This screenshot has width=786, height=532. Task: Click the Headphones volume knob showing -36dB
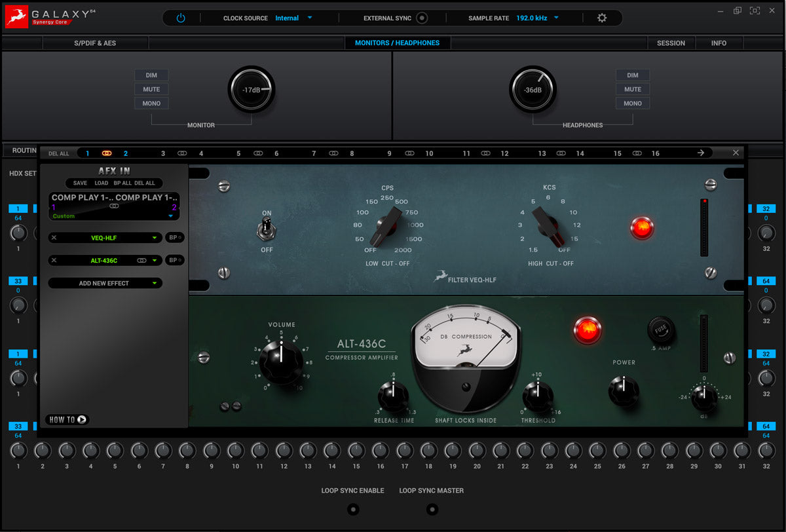click(x=533, y=90)
